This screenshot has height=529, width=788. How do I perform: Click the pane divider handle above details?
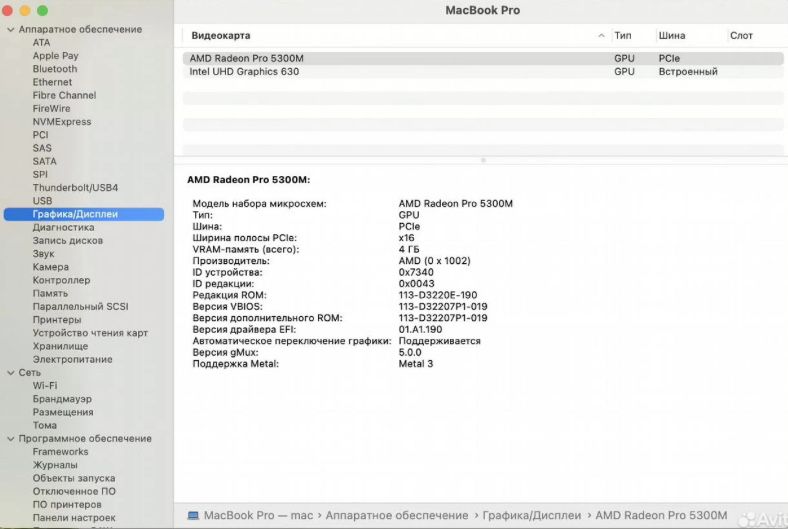[483, 160]
